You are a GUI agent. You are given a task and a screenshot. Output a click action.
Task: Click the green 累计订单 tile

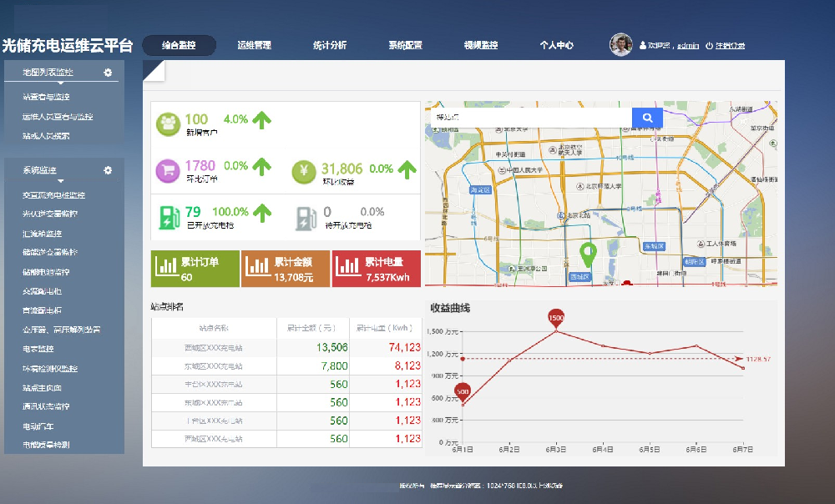pos(195,269)
